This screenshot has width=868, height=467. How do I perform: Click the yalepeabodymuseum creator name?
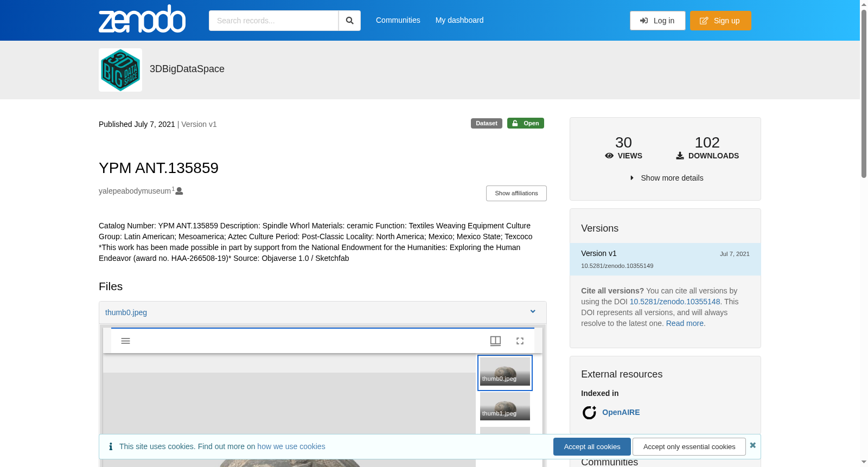[135, 191]
